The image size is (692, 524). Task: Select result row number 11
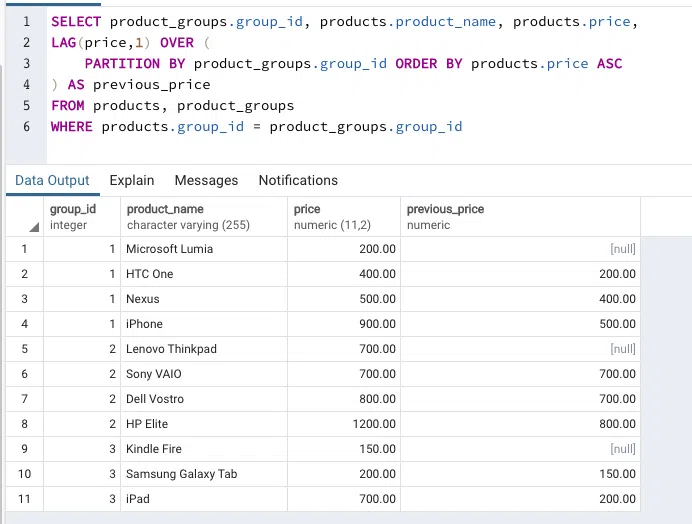[x=25, y=499]
